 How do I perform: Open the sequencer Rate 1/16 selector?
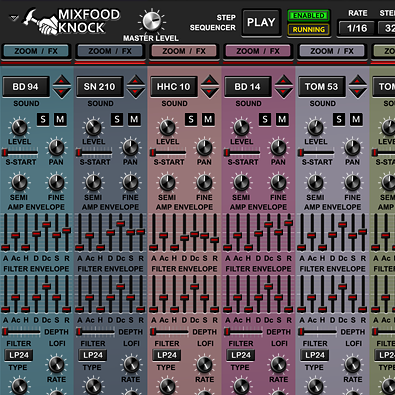click(x=357, y=28)
